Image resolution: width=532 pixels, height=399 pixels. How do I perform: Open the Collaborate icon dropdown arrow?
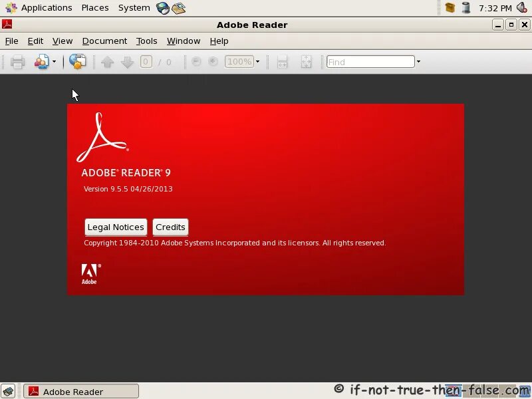[54, 62]
